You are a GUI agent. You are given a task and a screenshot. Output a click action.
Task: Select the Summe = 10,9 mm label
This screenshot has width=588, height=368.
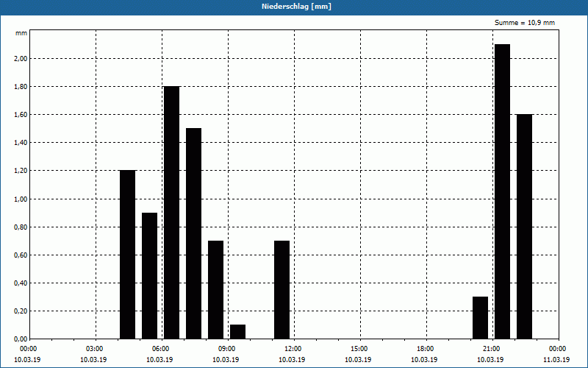tap(525, 23)
